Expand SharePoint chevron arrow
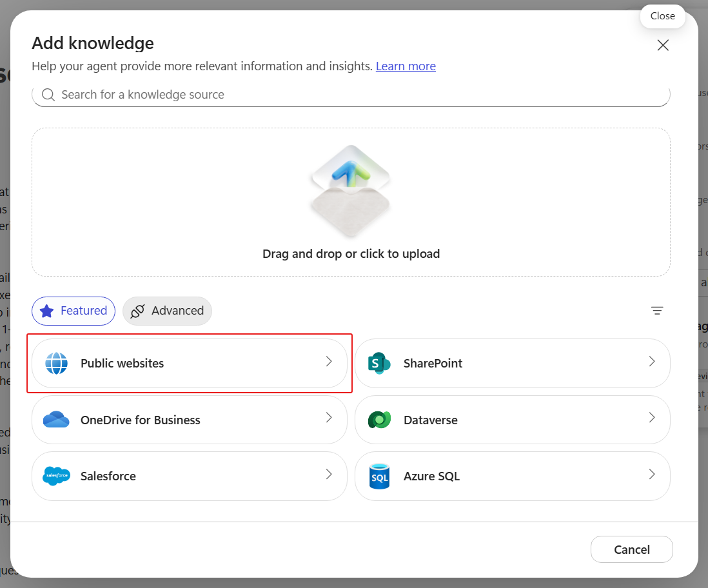 [x=652, y=361]
